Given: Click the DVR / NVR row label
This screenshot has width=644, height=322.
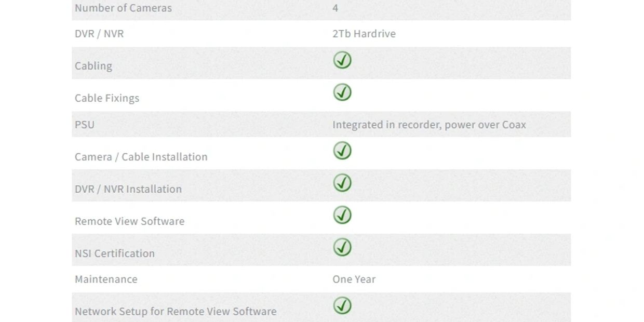Looking at the screenshot, I should coord(99,34).
